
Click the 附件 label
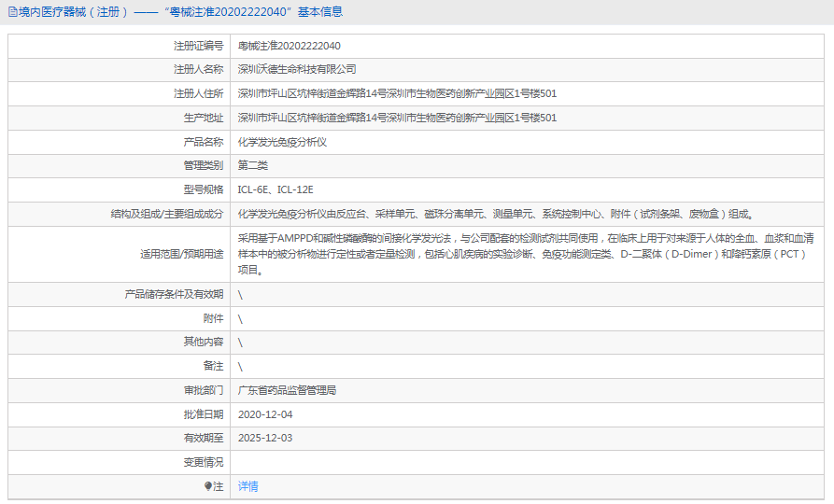click(213, 318)
